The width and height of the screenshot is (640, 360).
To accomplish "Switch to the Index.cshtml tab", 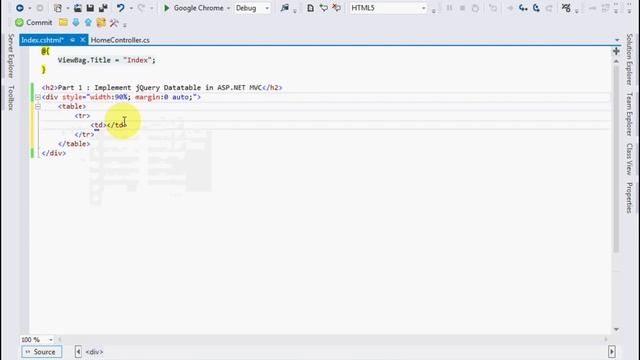I will (x=42, y=40).
